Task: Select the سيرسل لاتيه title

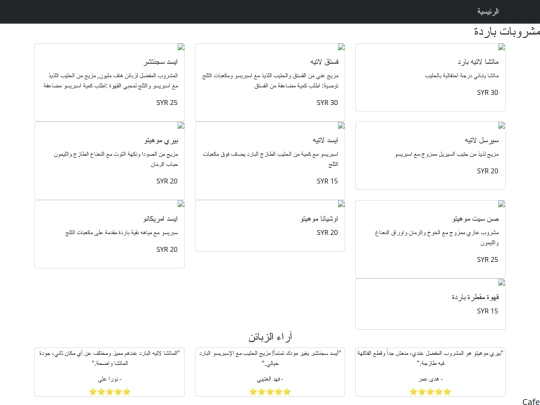Action: pyautogui.click(x=481, y=141)
